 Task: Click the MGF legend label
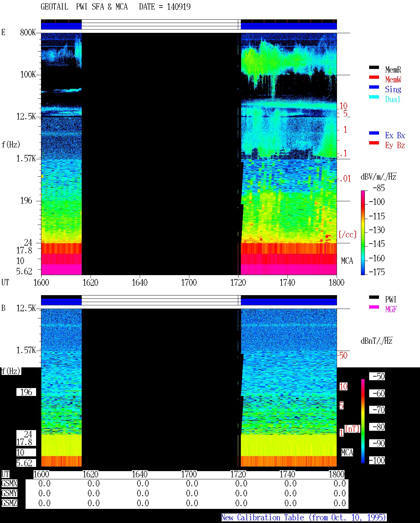point(391,309)
